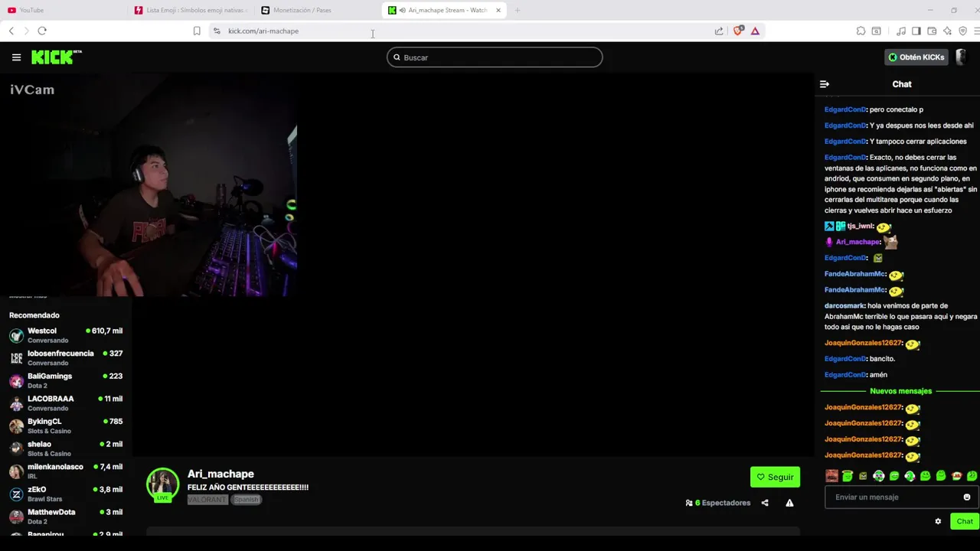This screenshot has width=980, height=551.
Task: Open the Kick hamburger menu
Action: 16,57
